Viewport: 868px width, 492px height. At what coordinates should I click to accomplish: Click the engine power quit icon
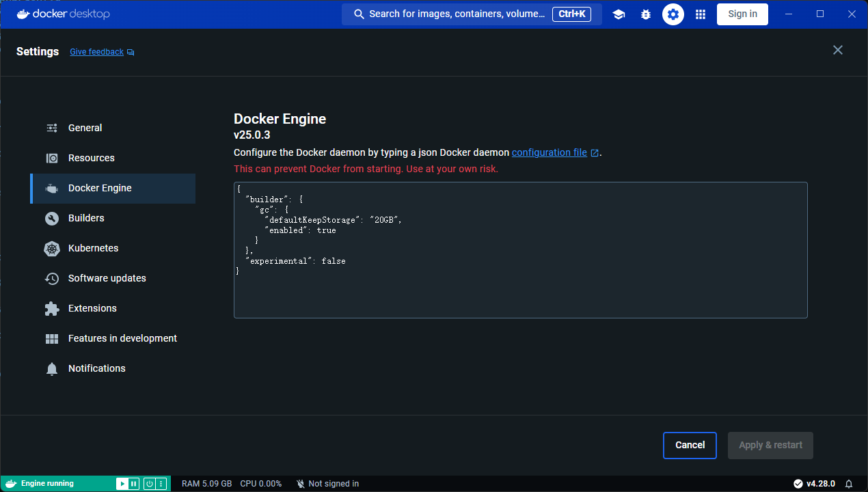tap(149, 484)
